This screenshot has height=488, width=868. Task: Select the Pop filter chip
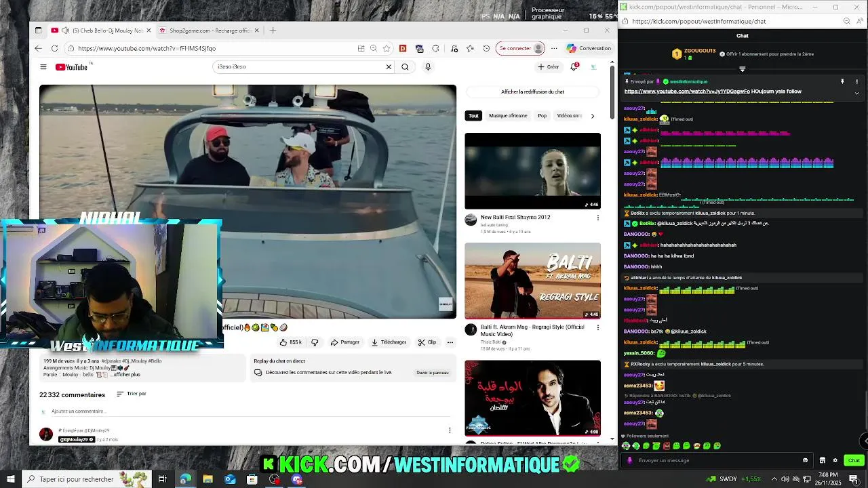pos(542,116)
